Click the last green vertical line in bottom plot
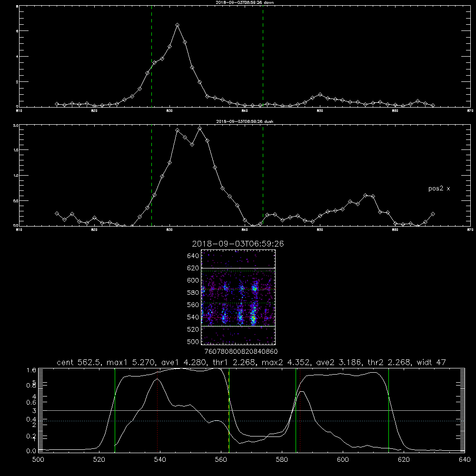476x476 pixels. [388, 410]
